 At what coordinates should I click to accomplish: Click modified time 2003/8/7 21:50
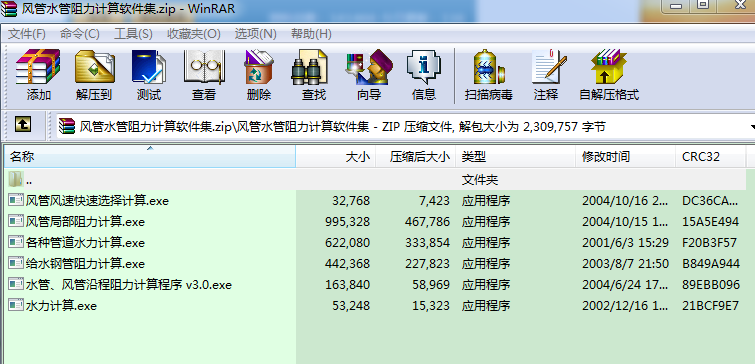pos(625,263)
